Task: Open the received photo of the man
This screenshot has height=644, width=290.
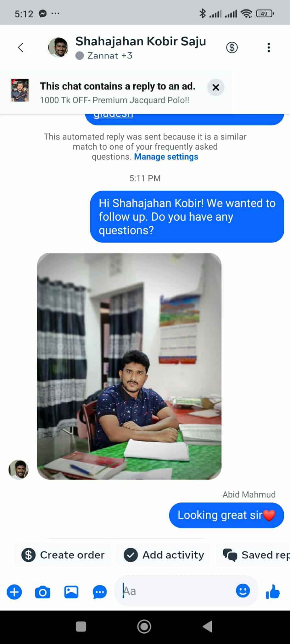Action: pos(129,366)
